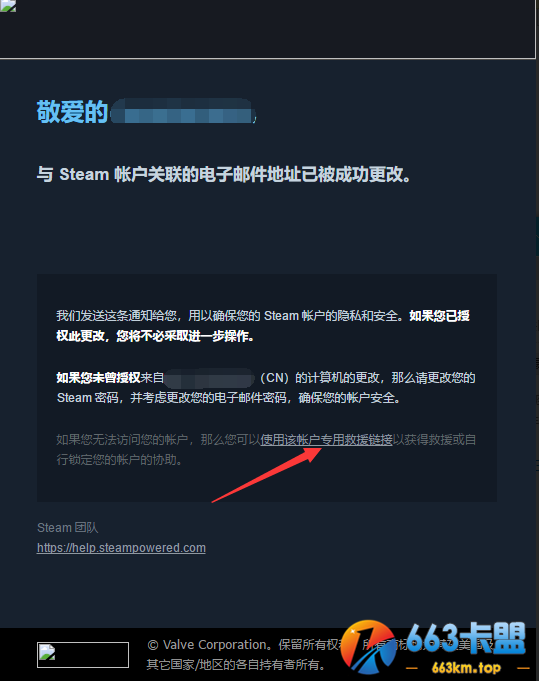This screenshot has width=539, height=681.
Task: Click the broken image icon in header banner
Action: [x=7, y=6]
